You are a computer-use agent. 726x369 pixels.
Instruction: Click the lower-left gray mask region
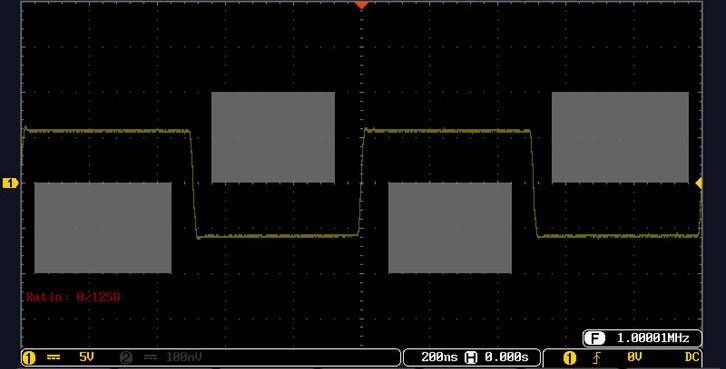(103, 227)
